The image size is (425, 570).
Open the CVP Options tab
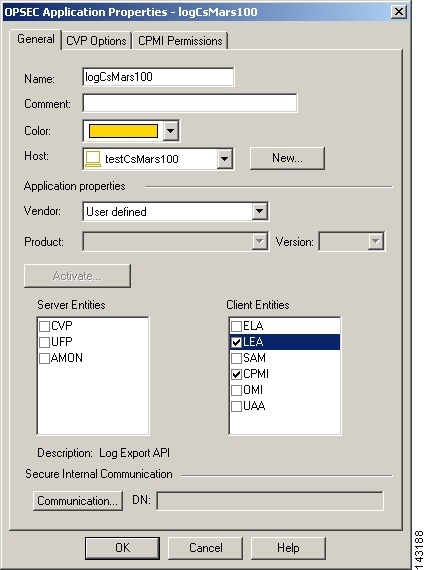tap(96, 41)
